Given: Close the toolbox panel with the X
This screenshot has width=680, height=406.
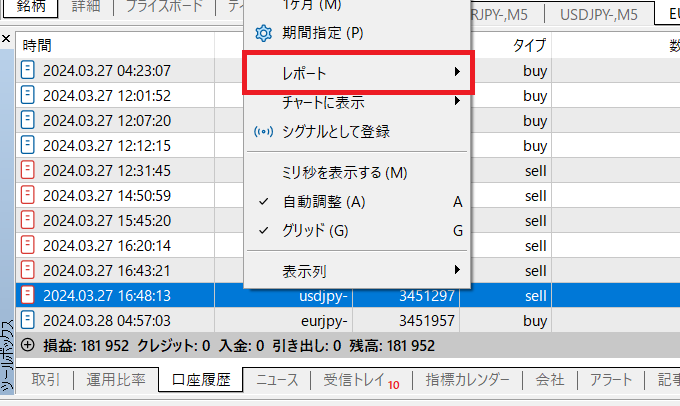Looking at the screenshot, I should click(x=7, y=40).
